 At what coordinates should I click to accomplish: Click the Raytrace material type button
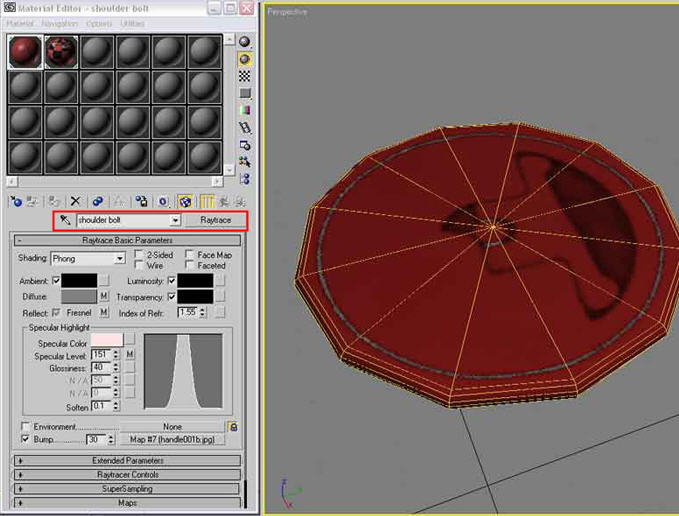(x=214, y=220)
